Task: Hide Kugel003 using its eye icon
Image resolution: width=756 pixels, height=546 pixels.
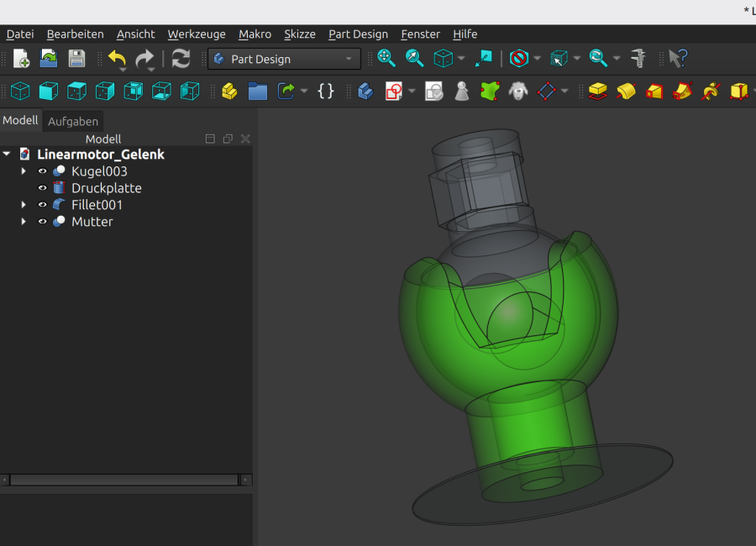Action: point(43,171)
